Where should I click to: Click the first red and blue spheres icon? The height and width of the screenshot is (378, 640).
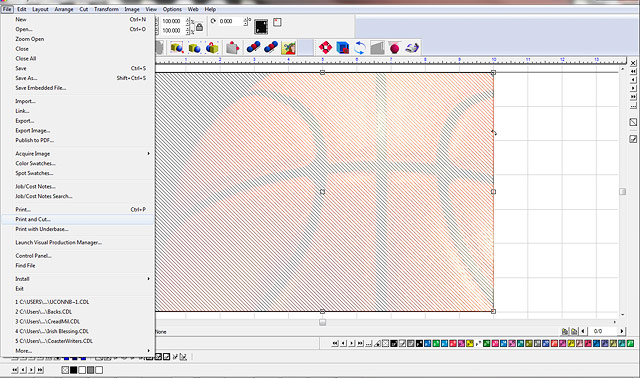pos(253,48)
